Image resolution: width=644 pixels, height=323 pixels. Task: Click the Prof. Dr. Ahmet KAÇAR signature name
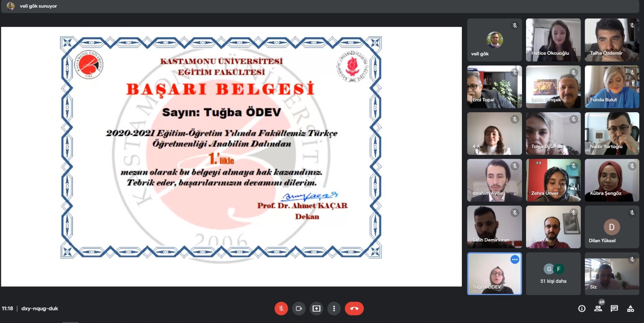tap(303, 206)
